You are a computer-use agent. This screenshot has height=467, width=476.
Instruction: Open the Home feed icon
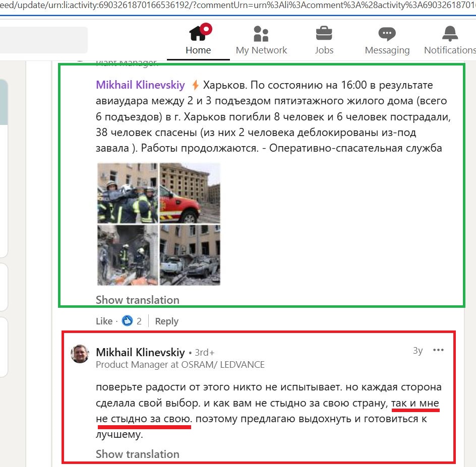coord(198,33)
